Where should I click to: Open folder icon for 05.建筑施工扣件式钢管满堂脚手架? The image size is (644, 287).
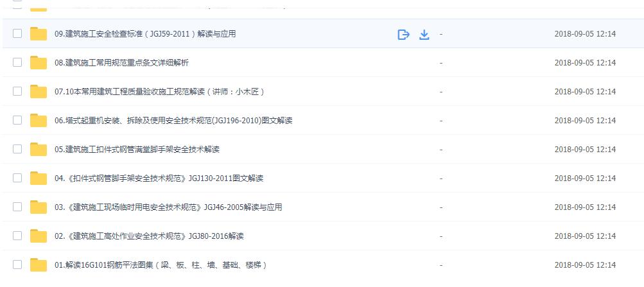tap(39, 150)
